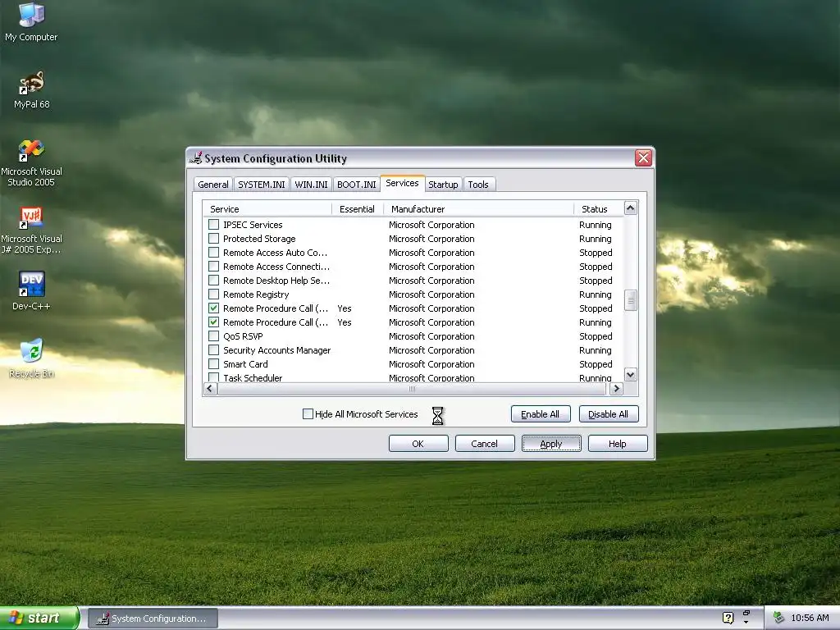
Task: Open the BOOT.INI tab
Action: [x=356, y=185]
